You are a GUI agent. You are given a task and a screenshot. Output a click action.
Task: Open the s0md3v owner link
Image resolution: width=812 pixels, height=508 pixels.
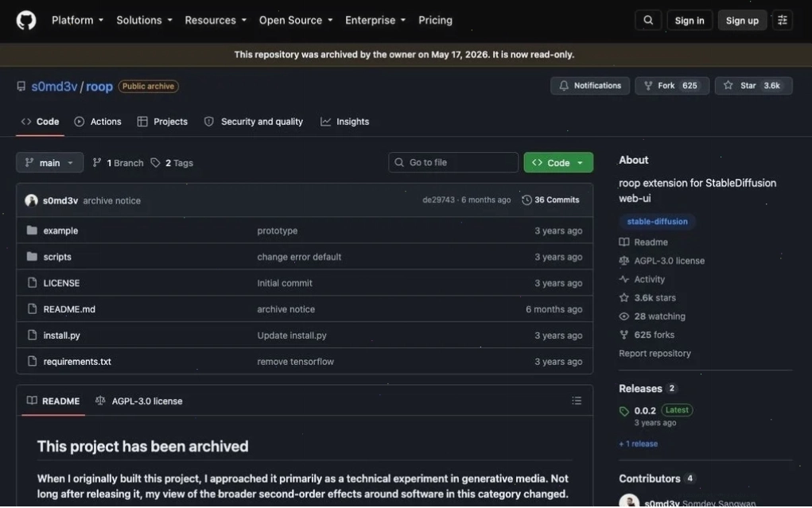54,87
